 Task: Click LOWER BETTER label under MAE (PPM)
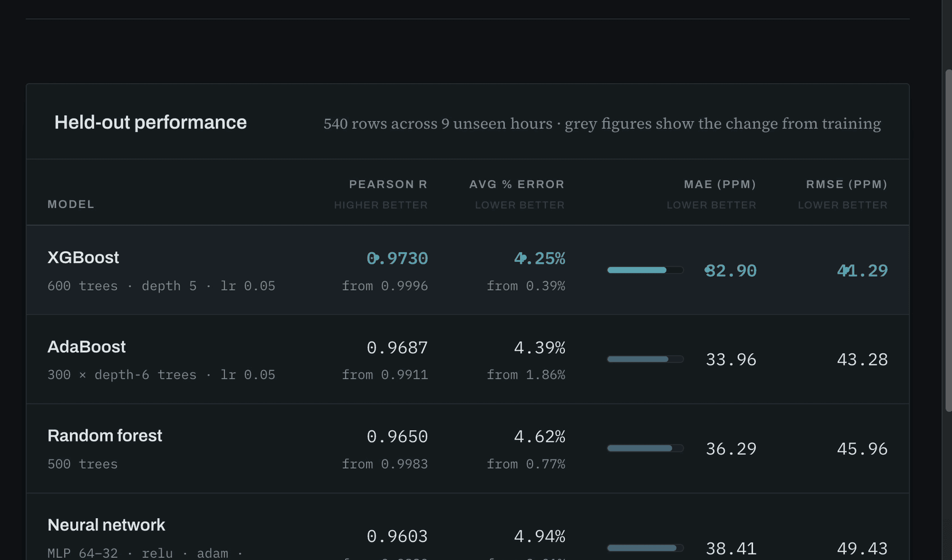tap(711, 205)
